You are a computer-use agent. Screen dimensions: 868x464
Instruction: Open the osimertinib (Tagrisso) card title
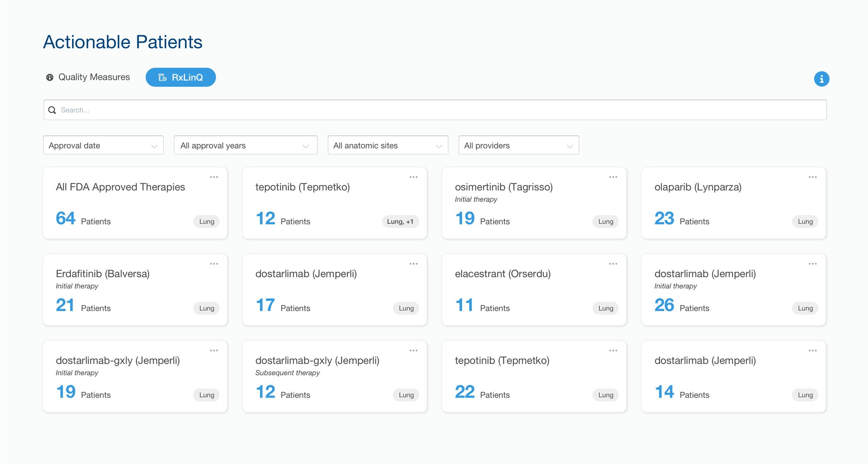(x=503, y=187)
